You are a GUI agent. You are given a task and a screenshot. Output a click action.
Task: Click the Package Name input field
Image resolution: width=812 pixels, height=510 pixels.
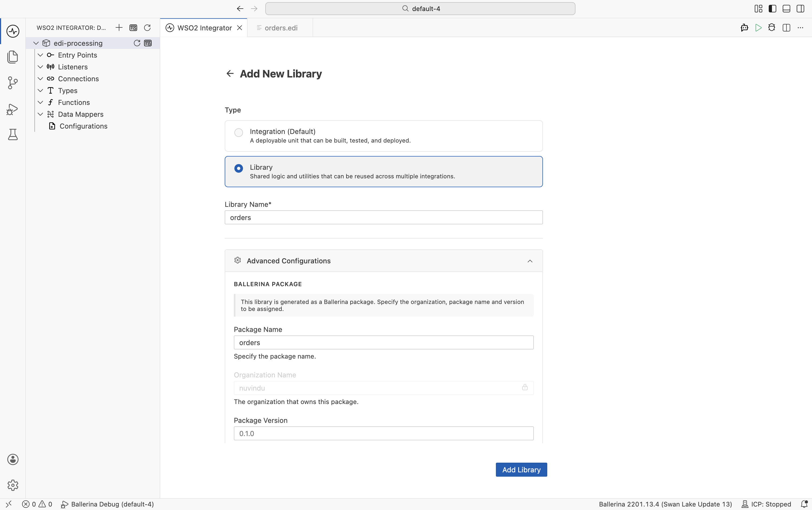pos(384,342)
